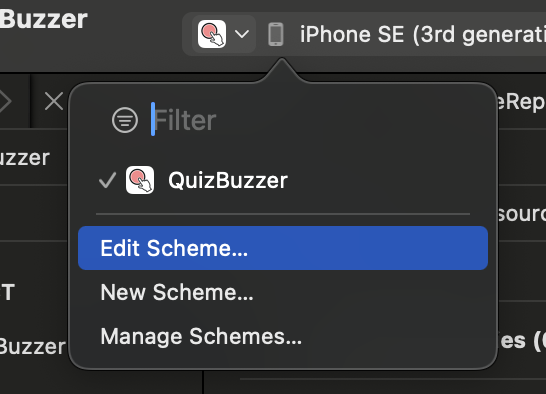Open the scheme chevron dropdown arrow
This screenshot has height=394, width=546.
click(x=242, y=34)
